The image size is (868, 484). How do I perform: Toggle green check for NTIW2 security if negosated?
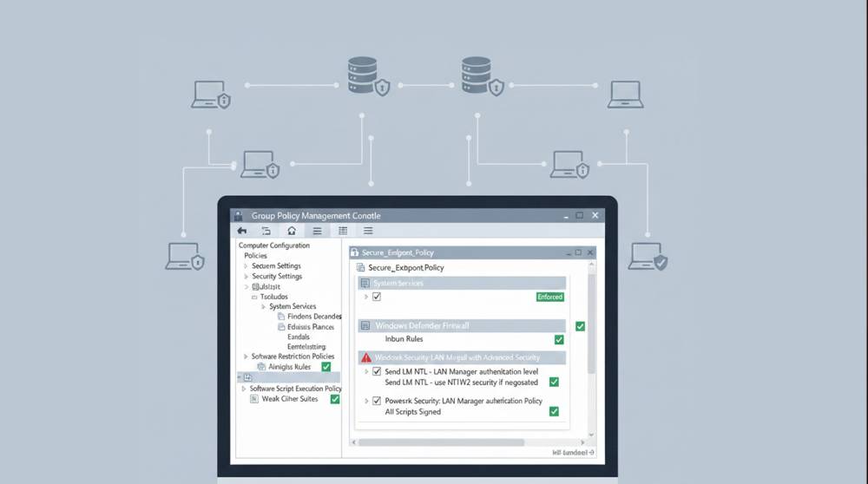tap(554, 383)
